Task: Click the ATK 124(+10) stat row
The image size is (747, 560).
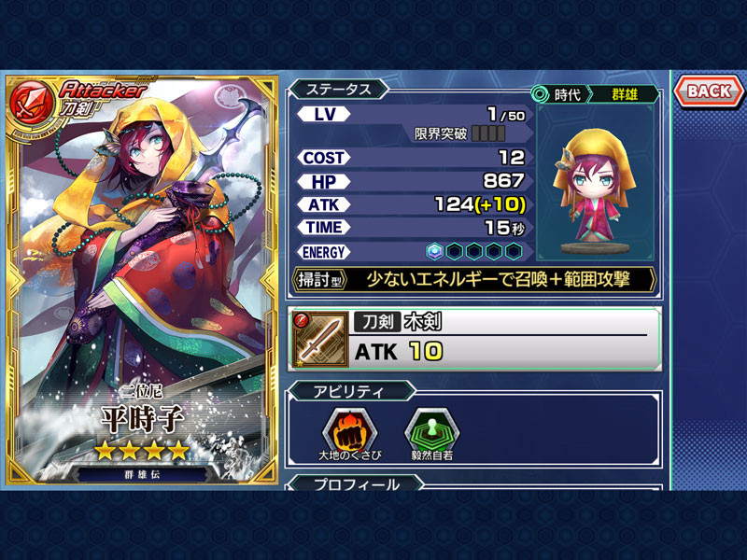Action: click(x=412, y=204)
